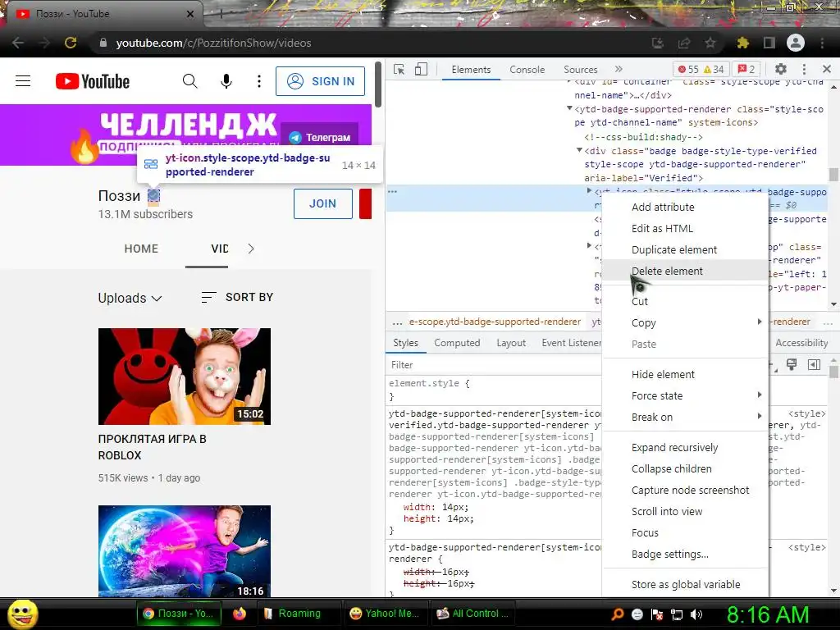This screenshot has width=840, height=630.
Task: Click the 34 warnings counter
Action: click(714, 69)
